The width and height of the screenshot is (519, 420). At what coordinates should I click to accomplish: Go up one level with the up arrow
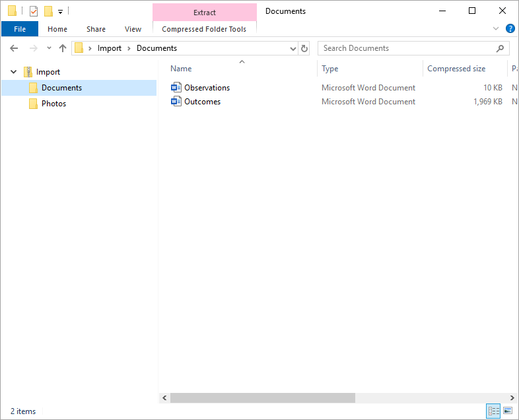[63, 48]
